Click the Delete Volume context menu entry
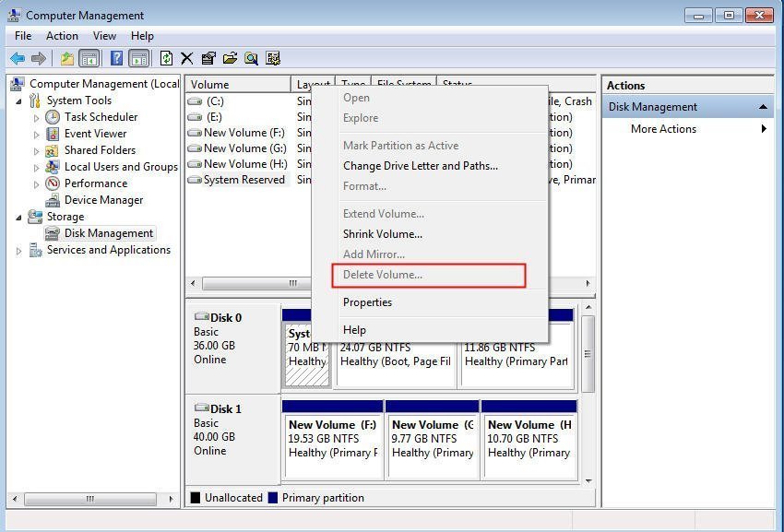 click(x=383, y=275)
